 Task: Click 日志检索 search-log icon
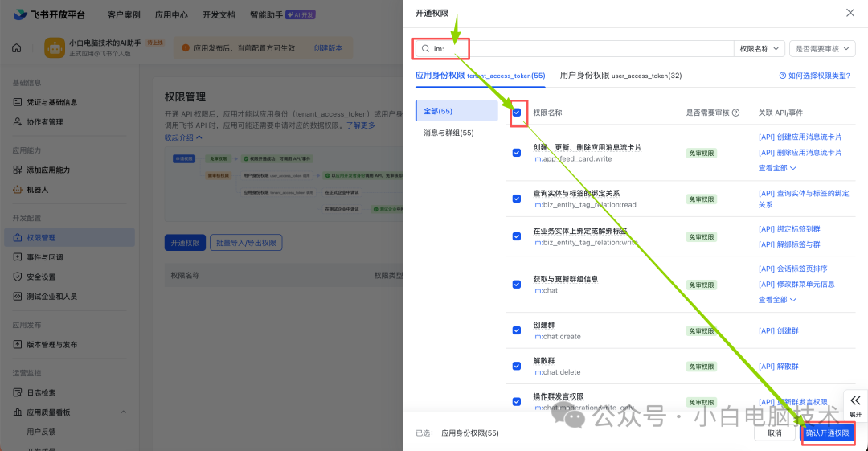[18, 392]
